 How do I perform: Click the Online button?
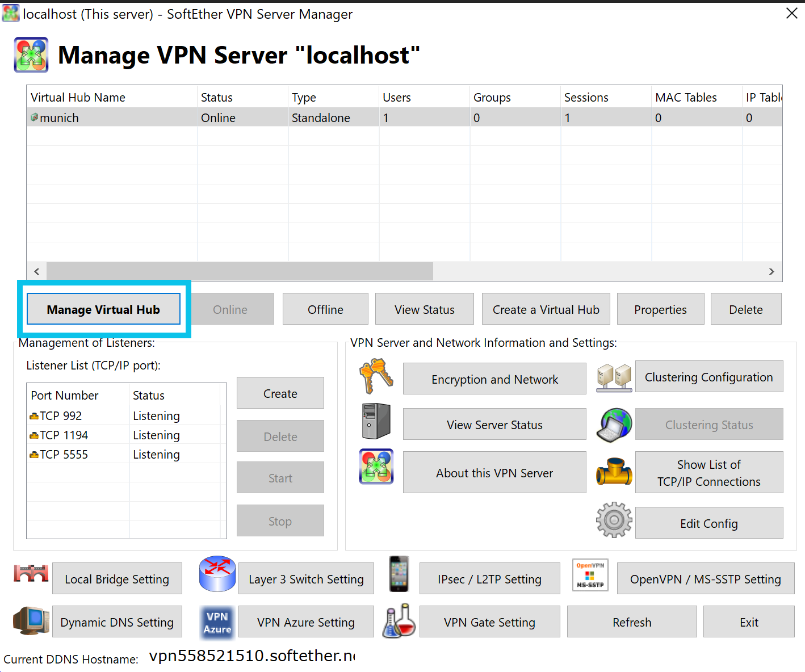tap(230, 309)
